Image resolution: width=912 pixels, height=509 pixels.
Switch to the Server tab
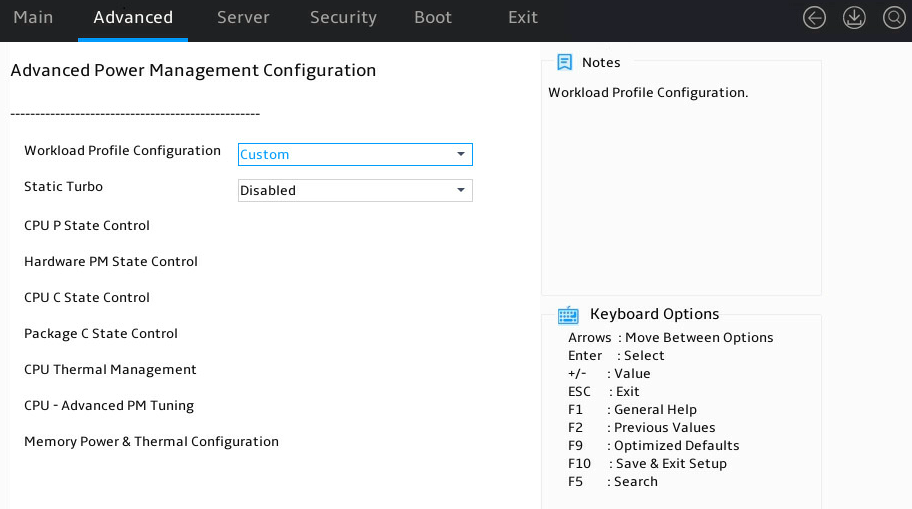tap(243, 17)
